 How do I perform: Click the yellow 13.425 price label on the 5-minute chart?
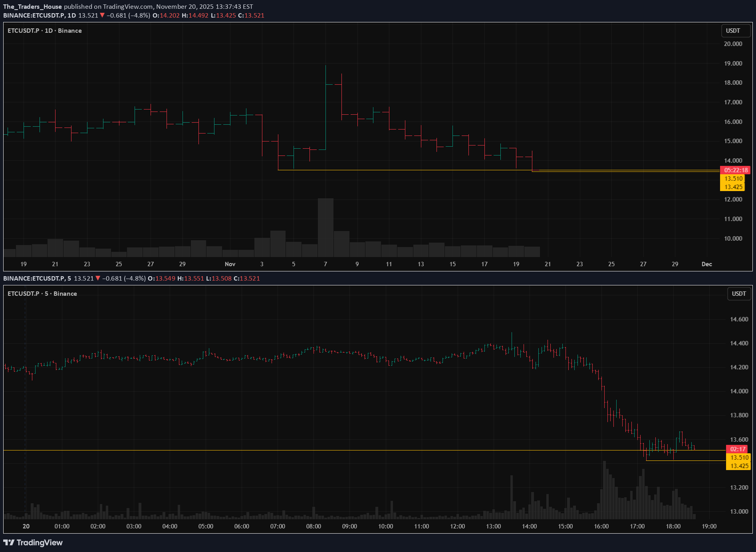pyautogui.click(x=739, y=466)
